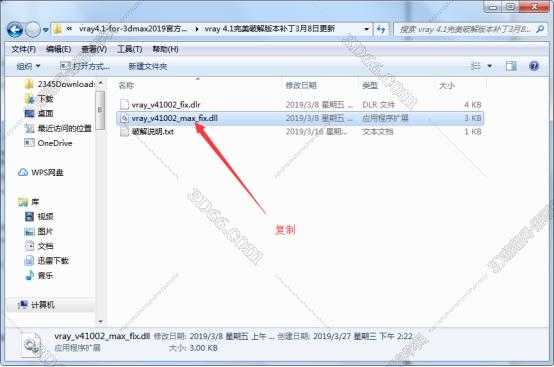The height and width of the screenshot is (367, 554).
Task: Open 文档 library
Action: point(45,246)
